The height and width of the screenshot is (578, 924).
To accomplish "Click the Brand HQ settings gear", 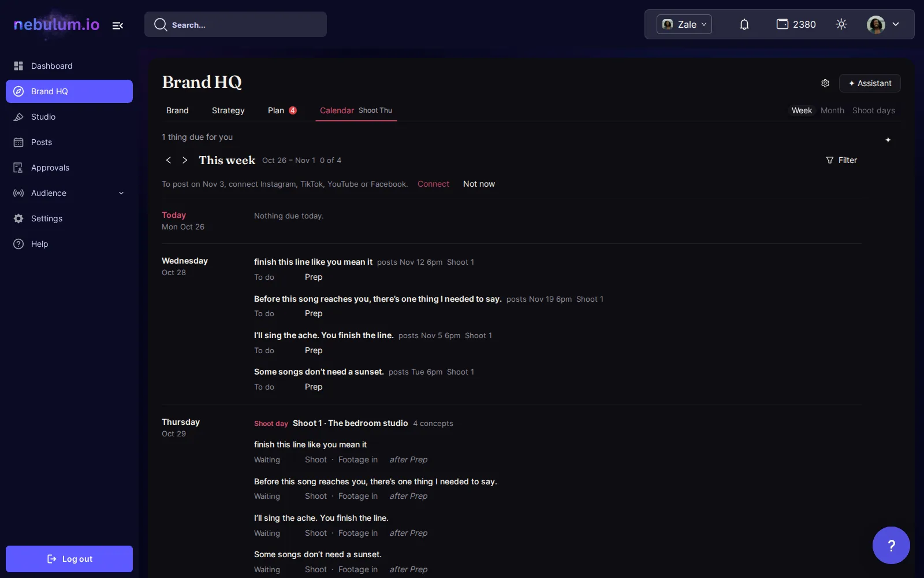I will 825,83.
